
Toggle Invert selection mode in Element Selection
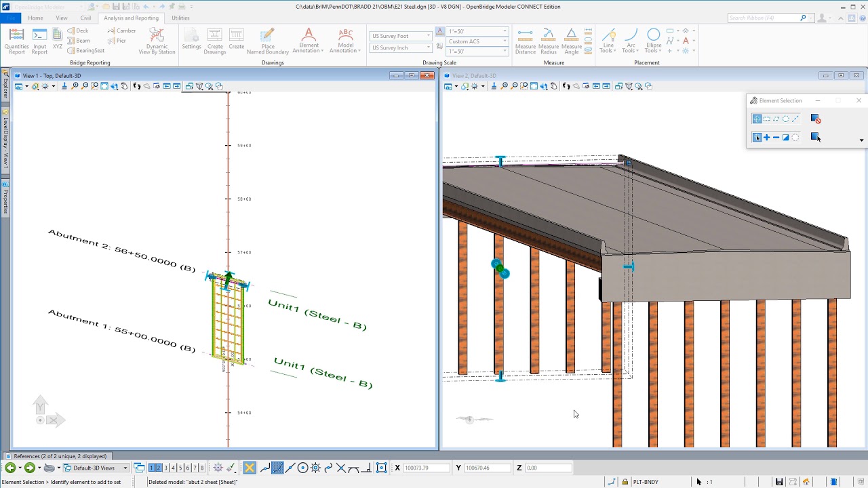[786, 137]
